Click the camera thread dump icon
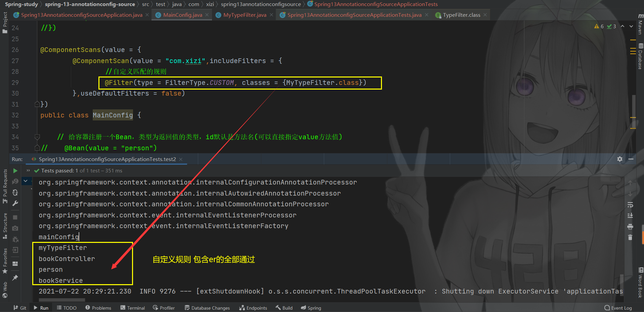This screenshot has height=312, width=644. tap(15, 228)
